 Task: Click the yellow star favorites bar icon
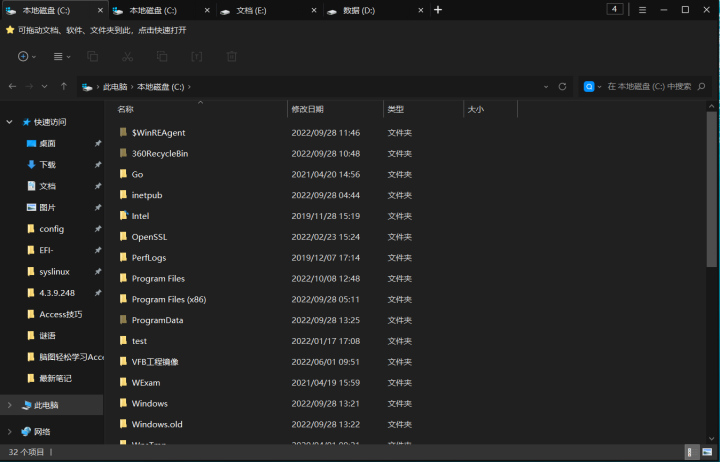click(10, 30)
